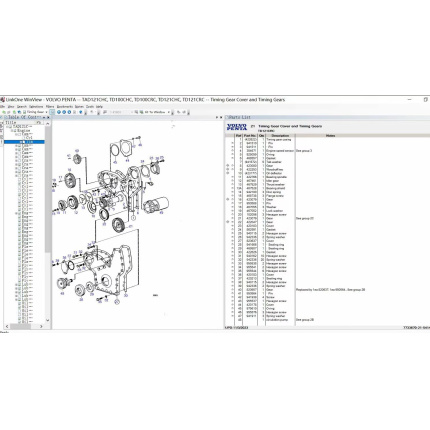Click the contents tree scroll-down arrow

pyautogui.click(x=48, y=320)
